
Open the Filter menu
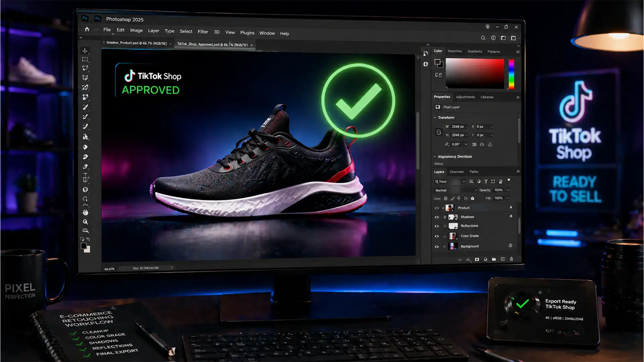(203, 32)
